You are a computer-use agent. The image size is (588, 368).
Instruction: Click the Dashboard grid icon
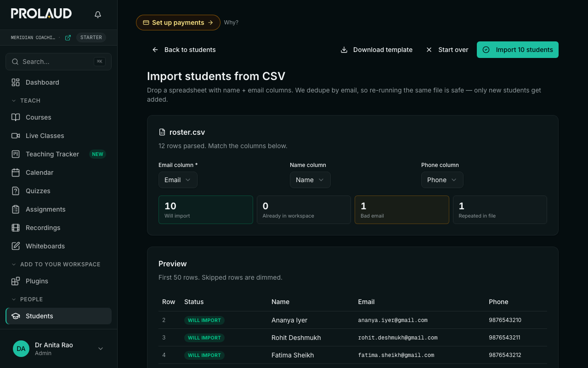(x=16, y=82)
